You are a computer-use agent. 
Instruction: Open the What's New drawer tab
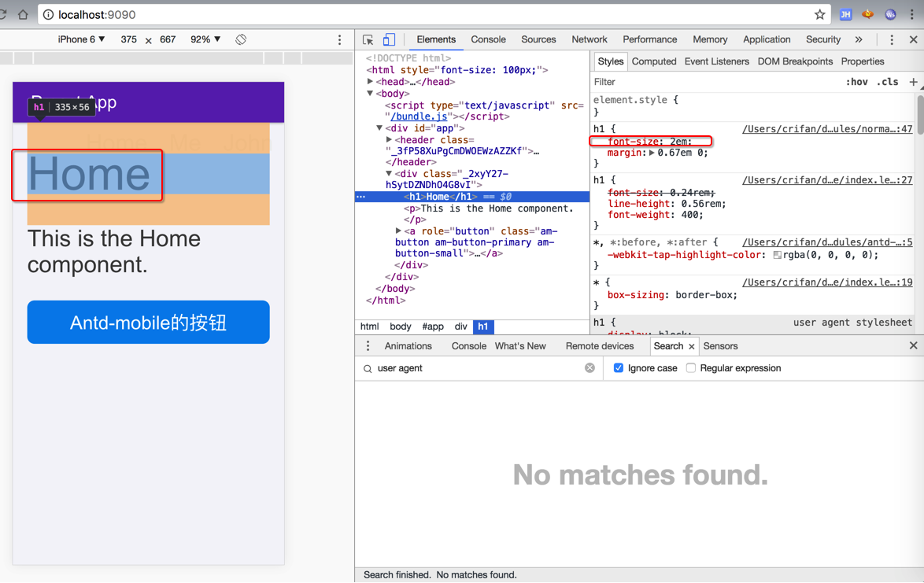tap(520, 346)
